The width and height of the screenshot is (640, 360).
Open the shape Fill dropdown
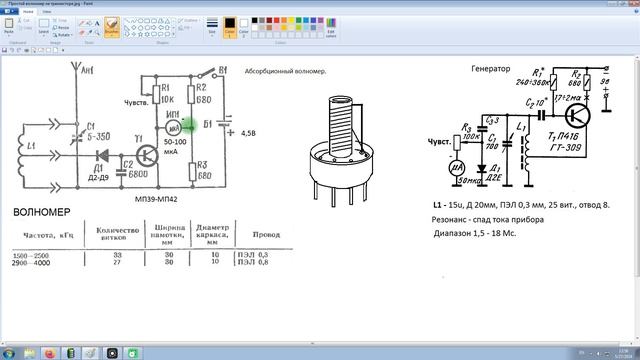186,28
